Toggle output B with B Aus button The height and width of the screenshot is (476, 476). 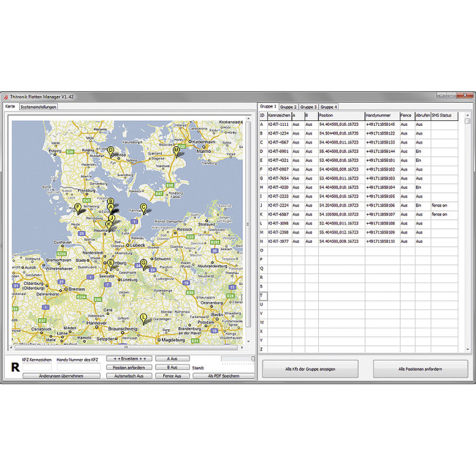click(x=172, y=367)
